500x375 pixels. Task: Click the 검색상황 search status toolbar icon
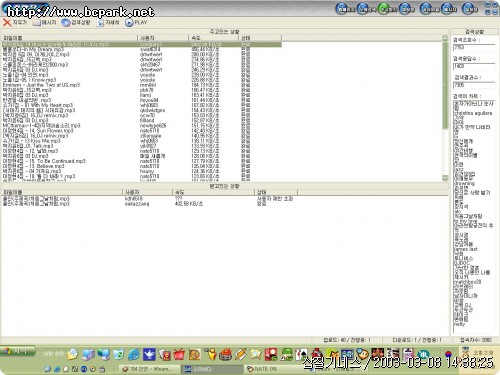66,22
